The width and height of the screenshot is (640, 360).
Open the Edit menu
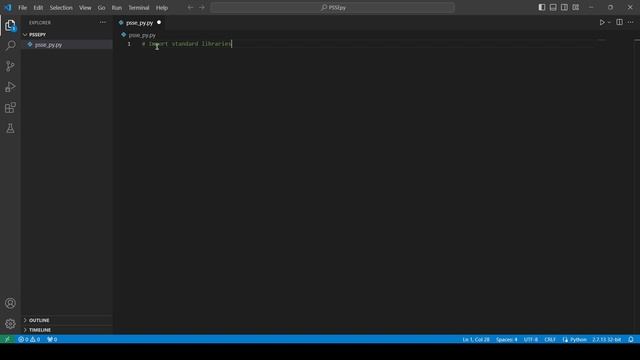tap(38, 8)
